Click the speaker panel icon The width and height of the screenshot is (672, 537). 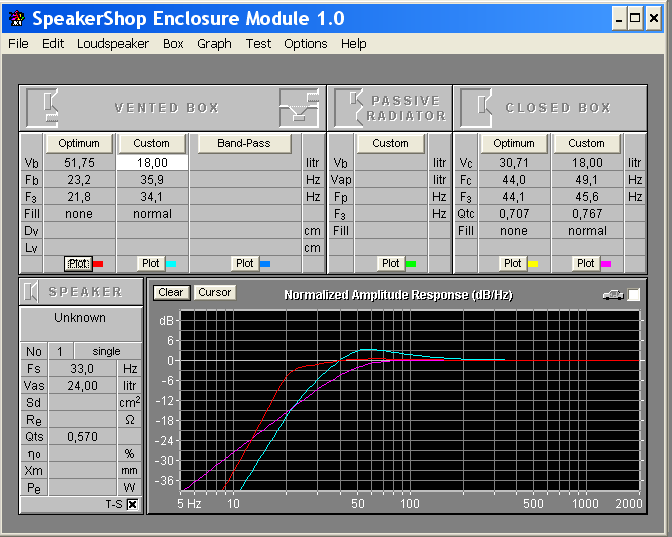(31, 292)
